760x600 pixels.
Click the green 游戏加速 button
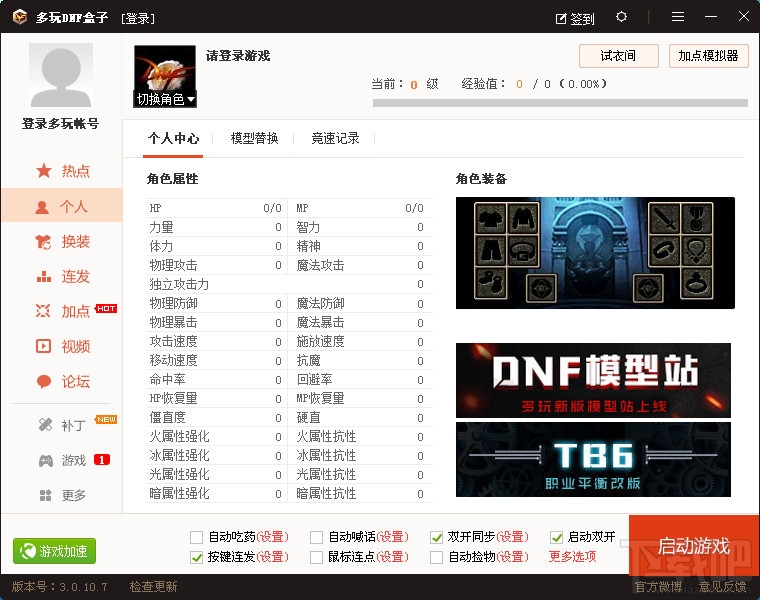coord(54,551)
